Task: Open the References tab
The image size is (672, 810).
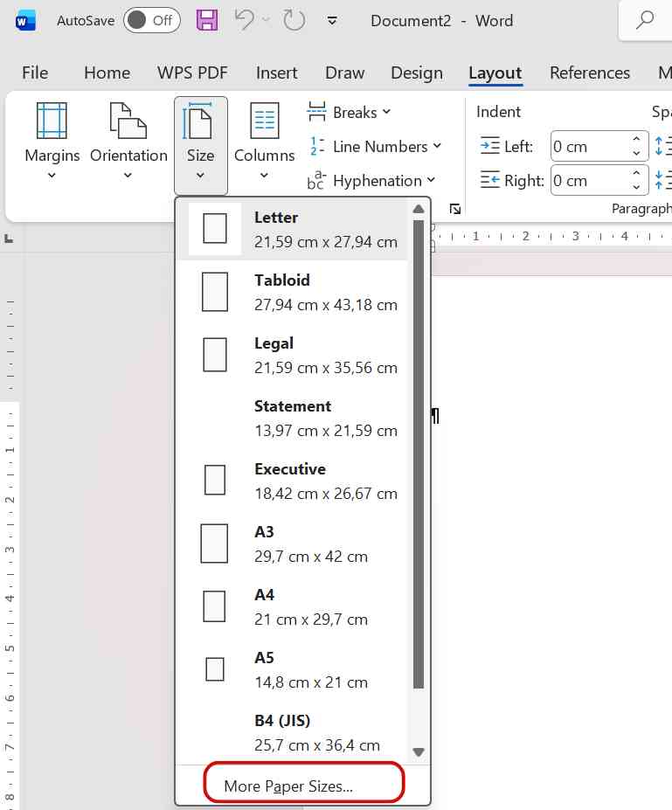Action: coord(589,73)
